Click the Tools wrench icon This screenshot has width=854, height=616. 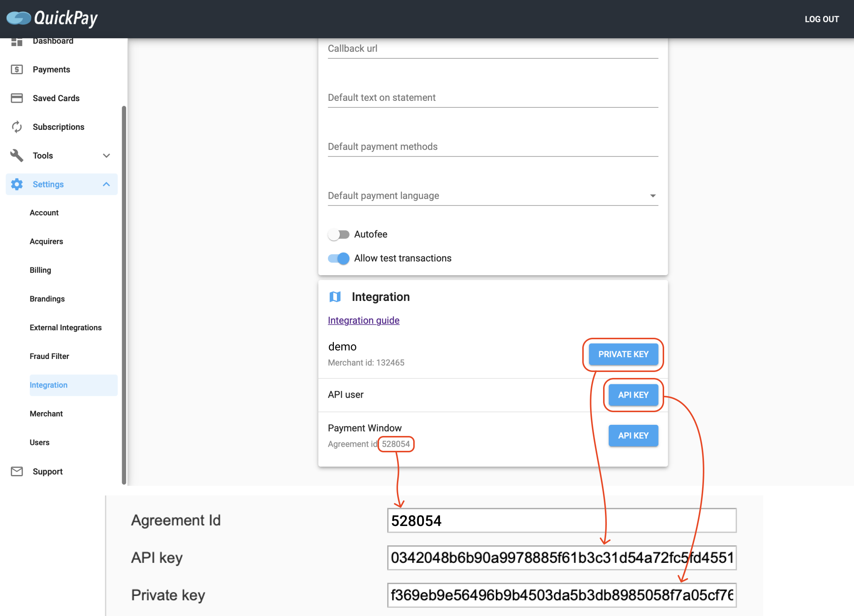tap(17, 155)
